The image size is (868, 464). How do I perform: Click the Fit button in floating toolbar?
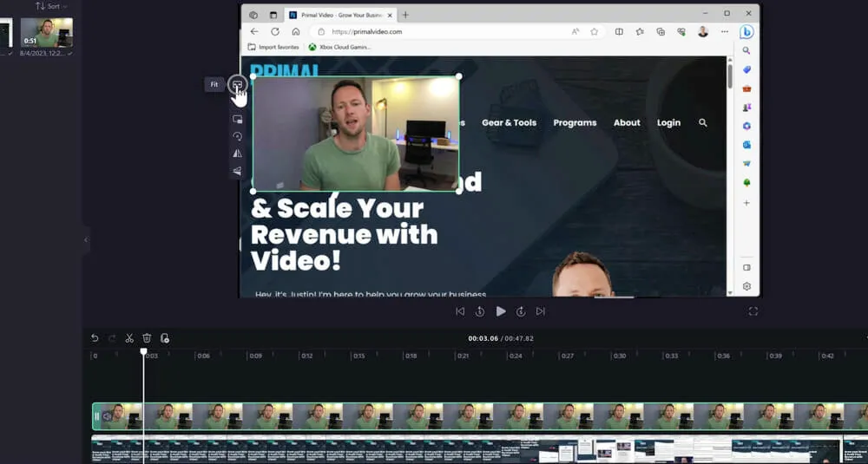pyautogui.click(x=237, y=84)
